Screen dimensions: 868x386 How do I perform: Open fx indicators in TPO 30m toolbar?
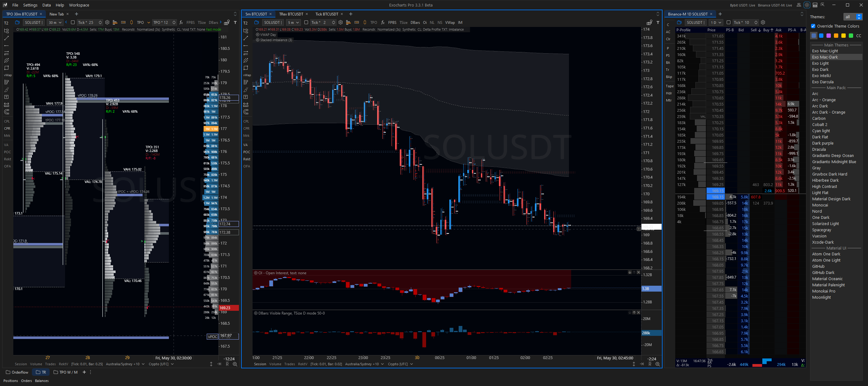coord(181,23)
